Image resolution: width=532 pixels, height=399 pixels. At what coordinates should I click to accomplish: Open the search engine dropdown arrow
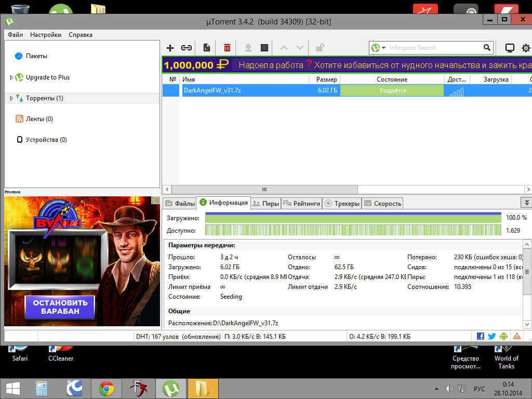(x=384, y=48)
